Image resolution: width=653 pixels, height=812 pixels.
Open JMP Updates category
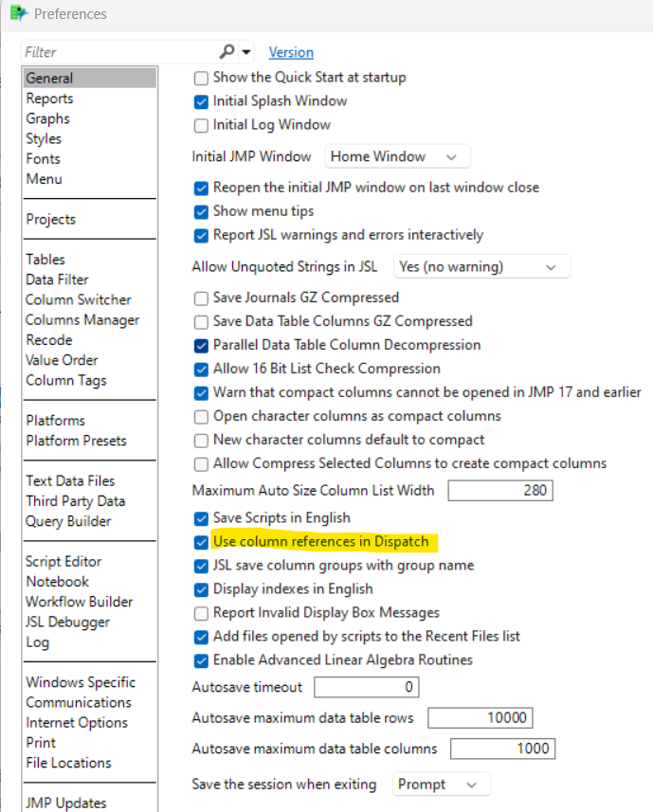[x=65, y=803]
